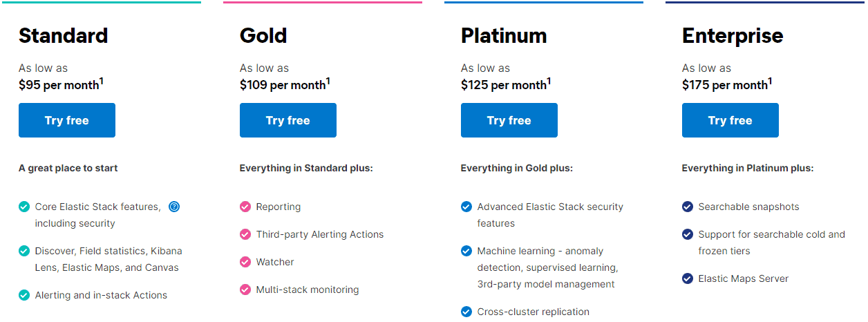The image size is (868, 322).
Task: Click the pink checkmark next to Reporting
Action: [x=245, y=207]
